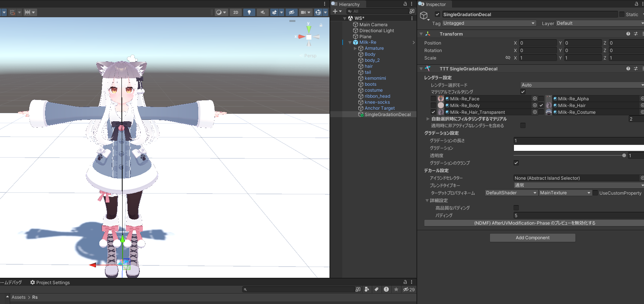The width and height of the screenshot is (644, 304).
Task: Uncheck the Milk-Re_Hair_Transparent material checkbox
Action: [433, 112]
